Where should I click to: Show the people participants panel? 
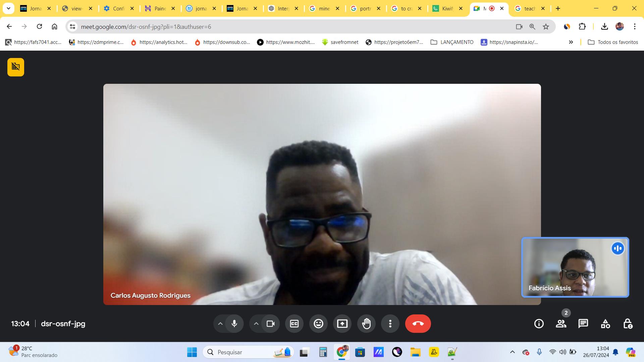tap(561, 323)
